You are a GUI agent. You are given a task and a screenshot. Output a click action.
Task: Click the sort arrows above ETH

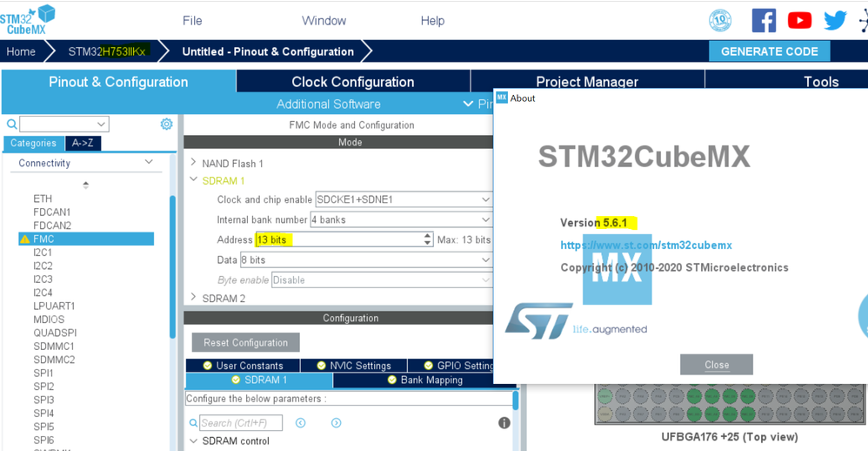click(x=86, y=185)
